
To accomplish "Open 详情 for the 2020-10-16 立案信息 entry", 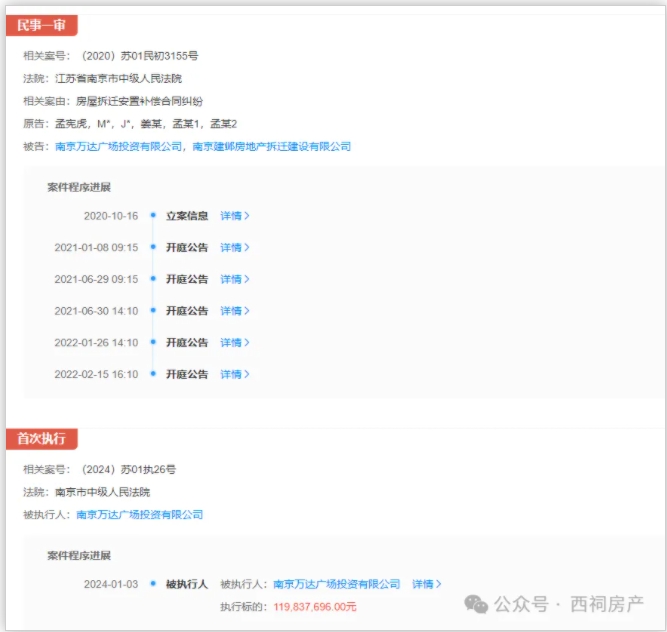I will [x=234, y=215].
